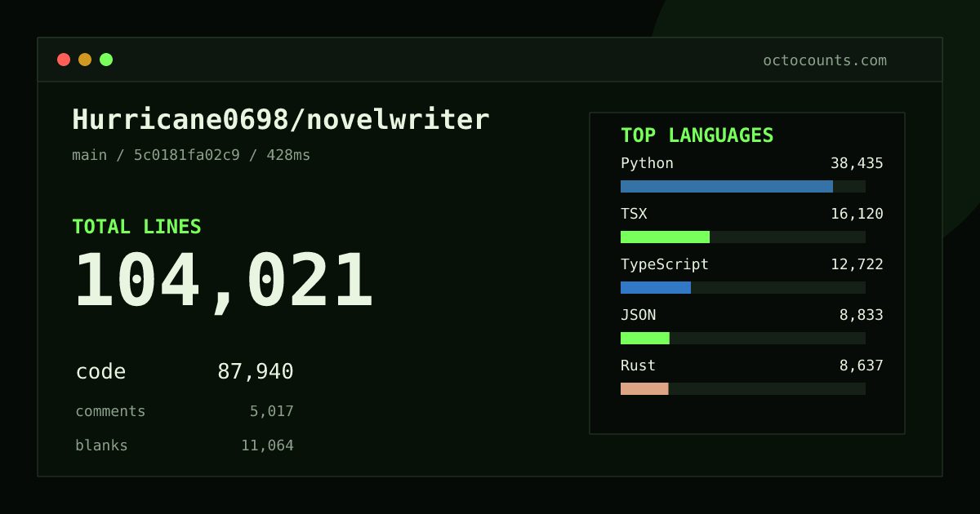Click the TOP LANGUAGES heading
980x514 pixels.
click(697, 135)
